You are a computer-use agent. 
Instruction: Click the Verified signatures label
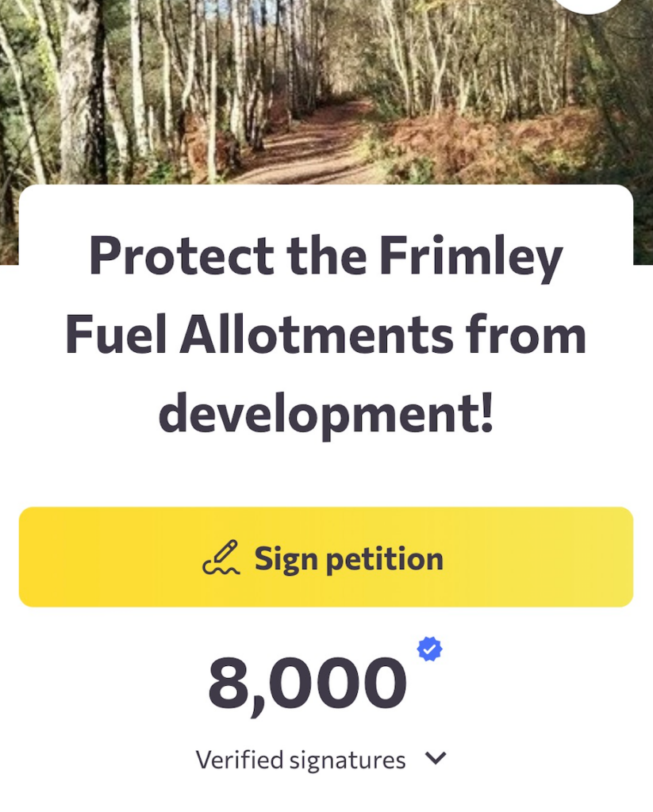click(301, 760)
